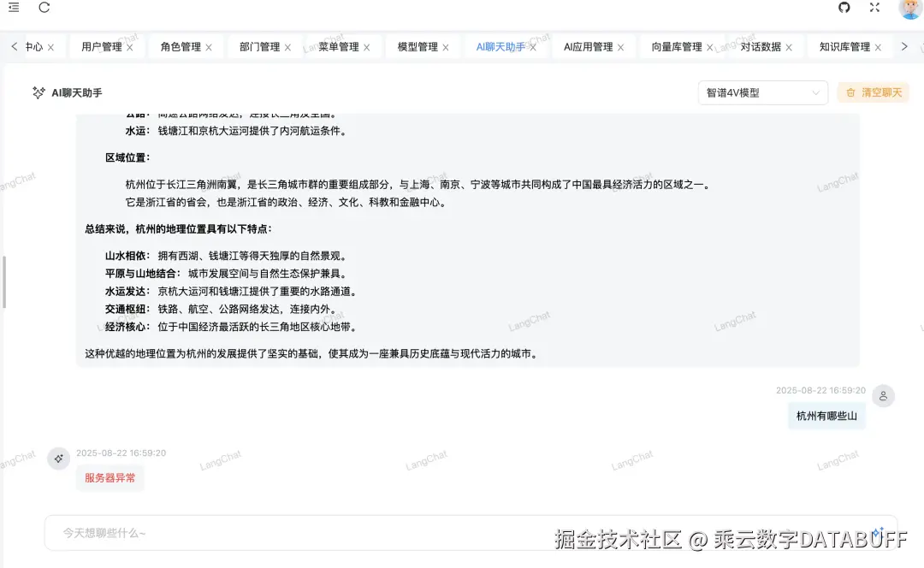Click the assistant avatar next to 服务器异常

(59, 459)
